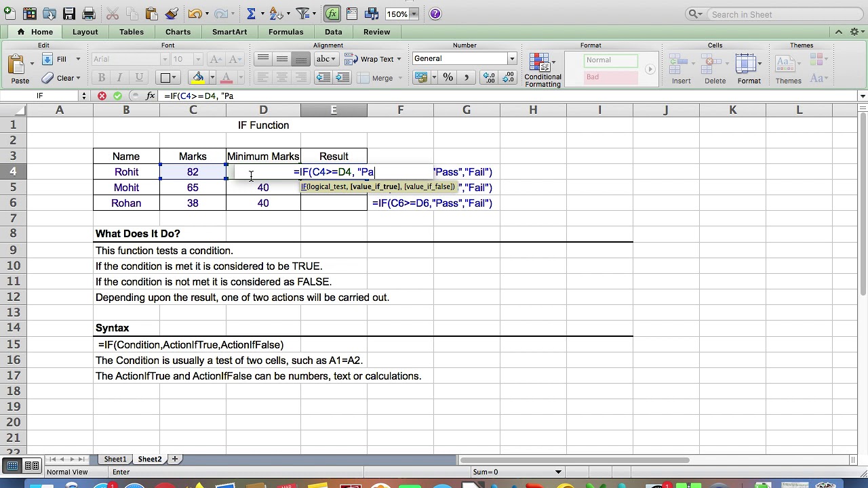868x488 pixels.
Task: Select column G header
Action: pyautogui.click(x=467, y=110)
